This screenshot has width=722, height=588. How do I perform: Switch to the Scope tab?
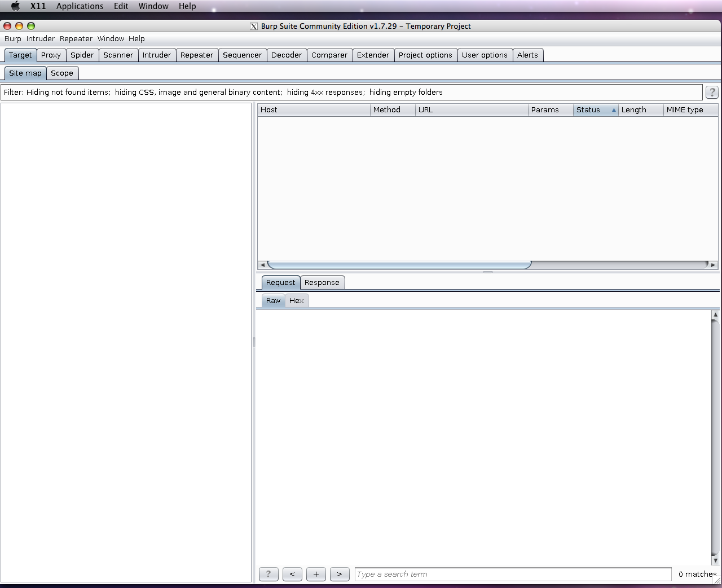click(62, 73)
